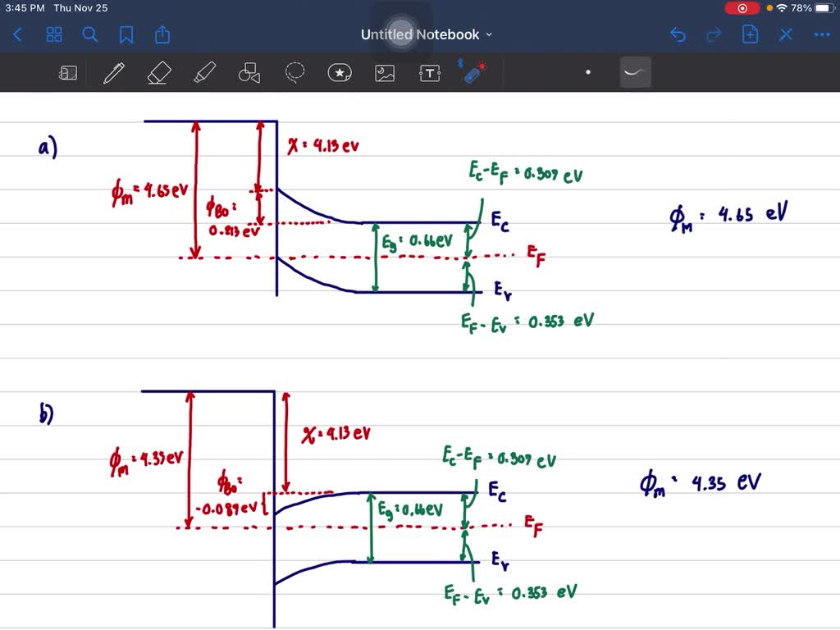This screenshot has width=840, height=630.
Task: Adjust the pen stroke size dot
Action: point(588,72)
